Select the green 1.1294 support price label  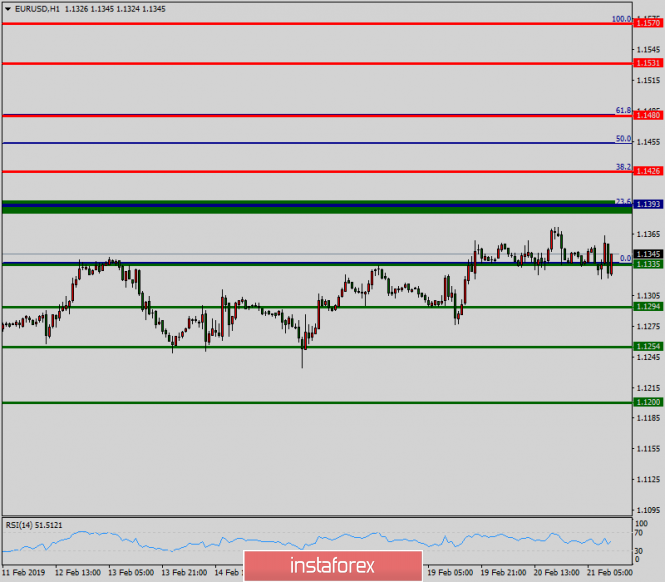point(648,307)
